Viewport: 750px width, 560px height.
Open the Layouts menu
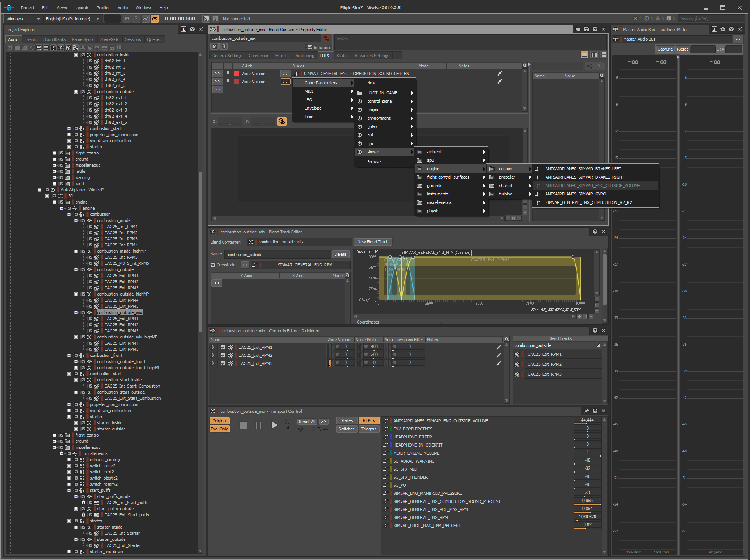[82, 8]
